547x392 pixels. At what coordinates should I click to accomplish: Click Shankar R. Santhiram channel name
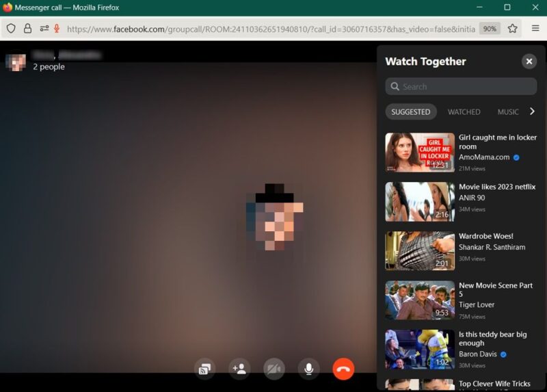492,247
